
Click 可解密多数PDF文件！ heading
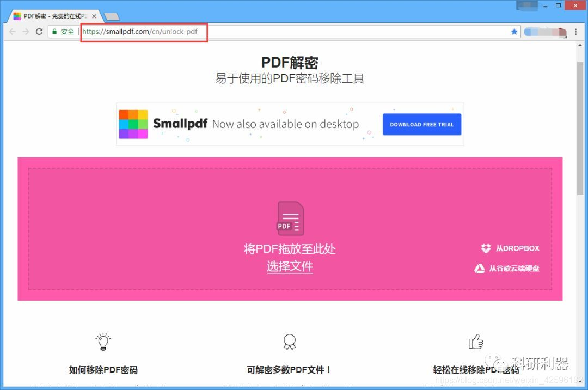pyautogui.click(x=290, y=370)
